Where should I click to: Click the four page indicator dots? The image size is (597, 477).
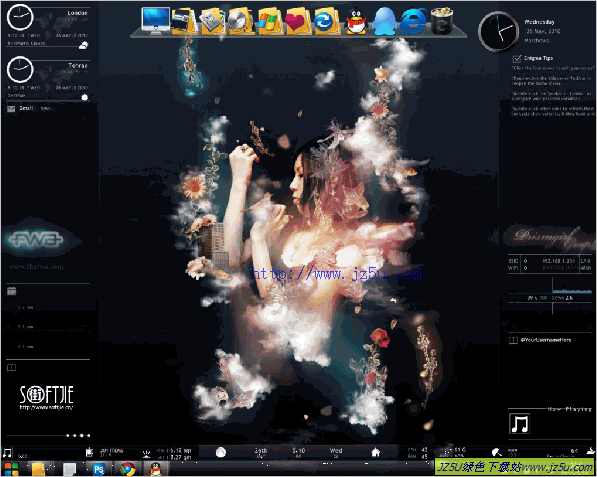pos(78,436)
